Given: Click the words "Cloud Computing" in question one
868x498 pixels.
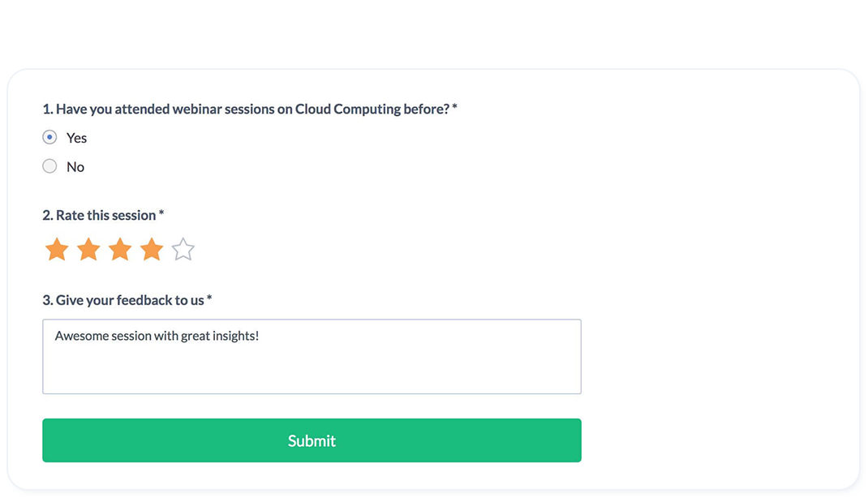Looking at the screenshot, I should point(347,109).
